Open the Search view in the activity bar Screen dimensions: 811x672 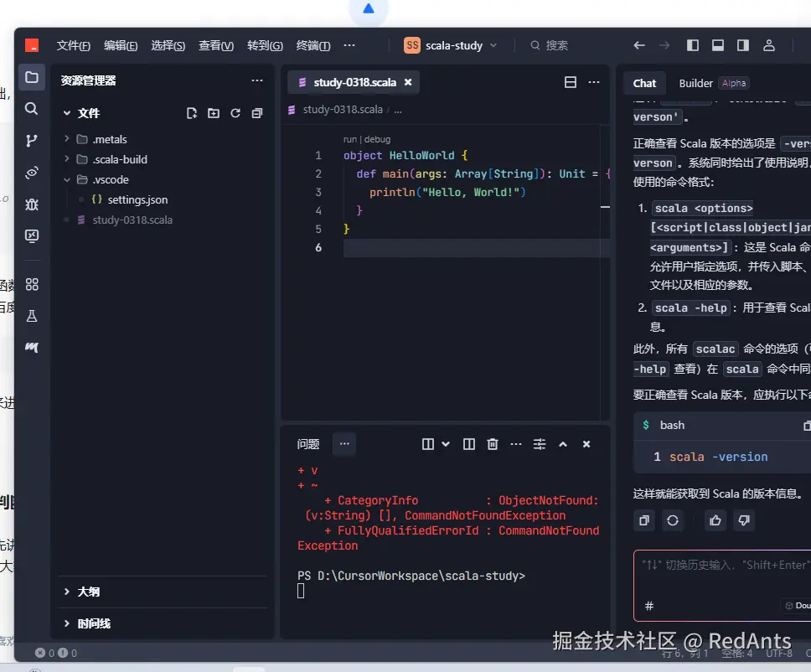32,109
